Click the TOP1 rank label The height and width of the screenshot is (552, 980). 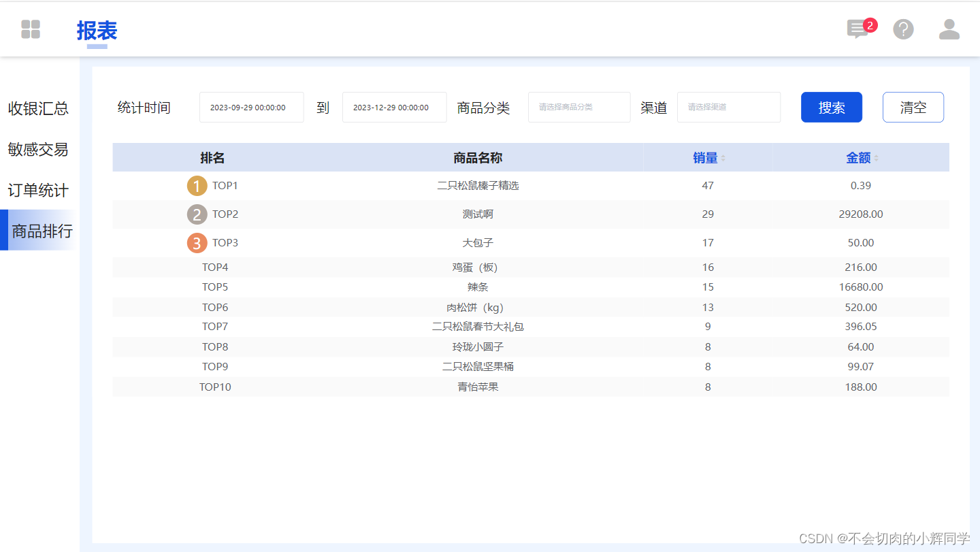(225, 186)
